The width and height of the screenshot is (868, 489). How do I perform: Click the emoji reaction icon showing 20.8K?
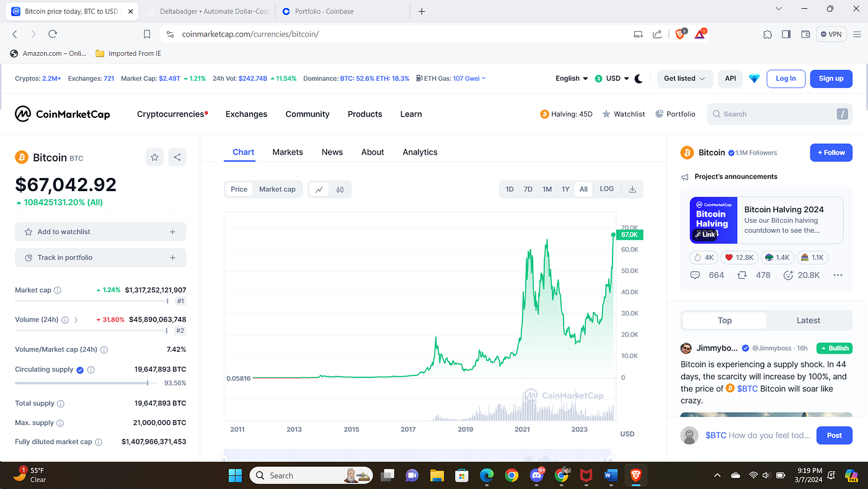(788, 275)
